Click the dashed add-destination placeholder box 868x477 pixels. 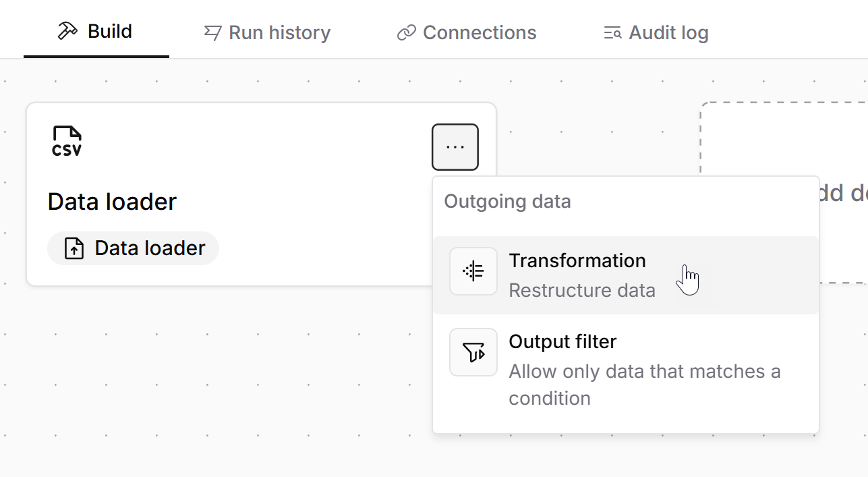(x=784, y=193)
